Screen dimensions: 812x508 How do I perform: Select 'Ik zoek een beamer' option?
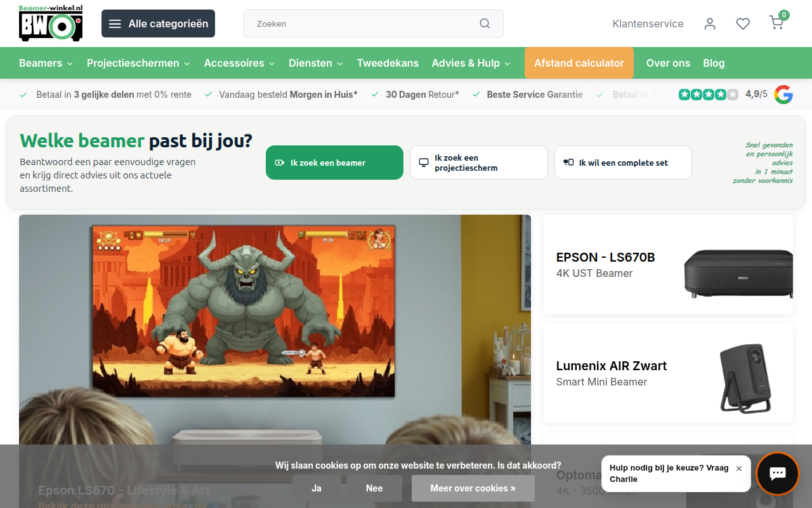click(334, 163)
